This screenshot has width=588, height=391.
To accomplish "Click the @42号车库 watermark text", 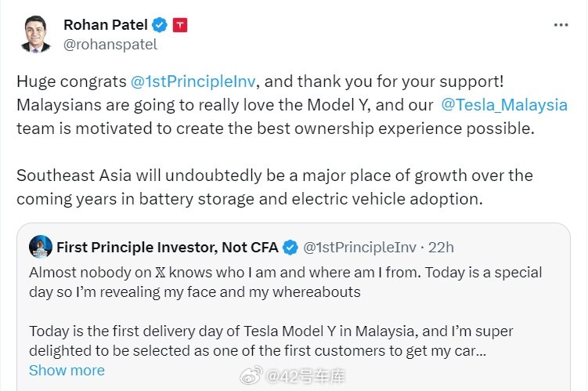I will 305,376.
